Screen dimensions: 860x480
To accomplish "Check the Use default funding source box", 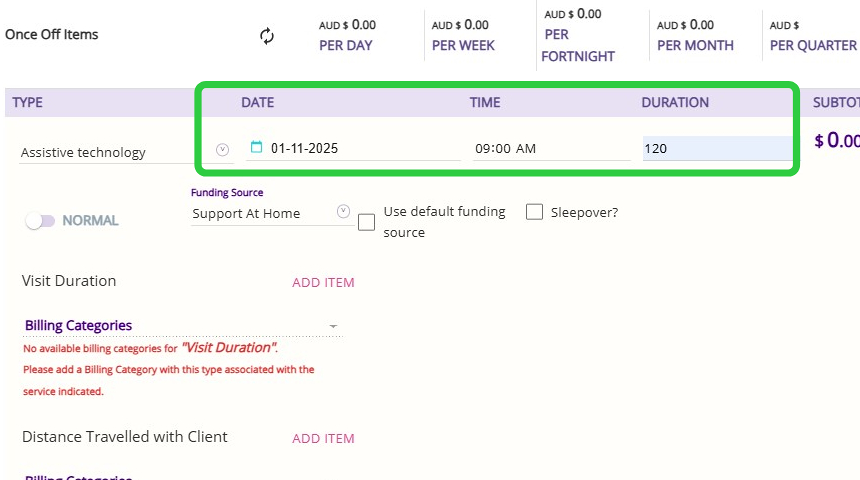I will pyautogui.click(x=367, y=222).
